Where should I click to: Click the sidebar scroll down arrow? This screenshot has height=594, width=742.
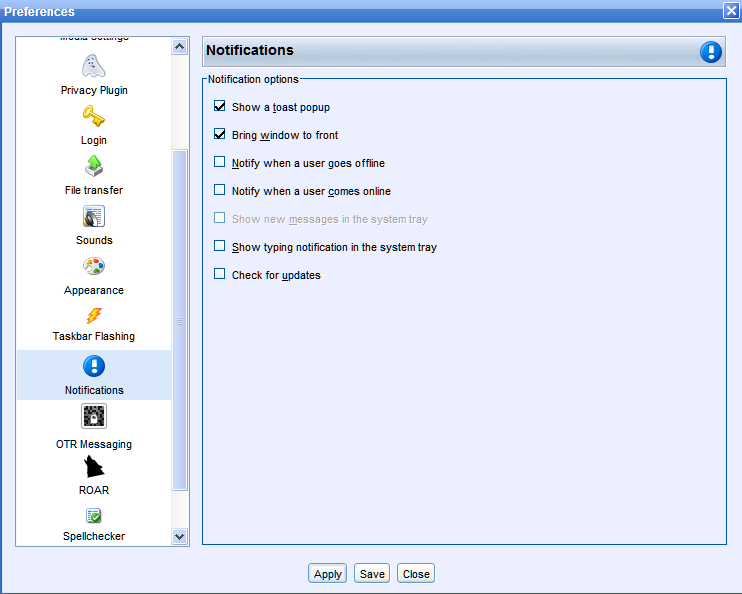coord(179,536)
